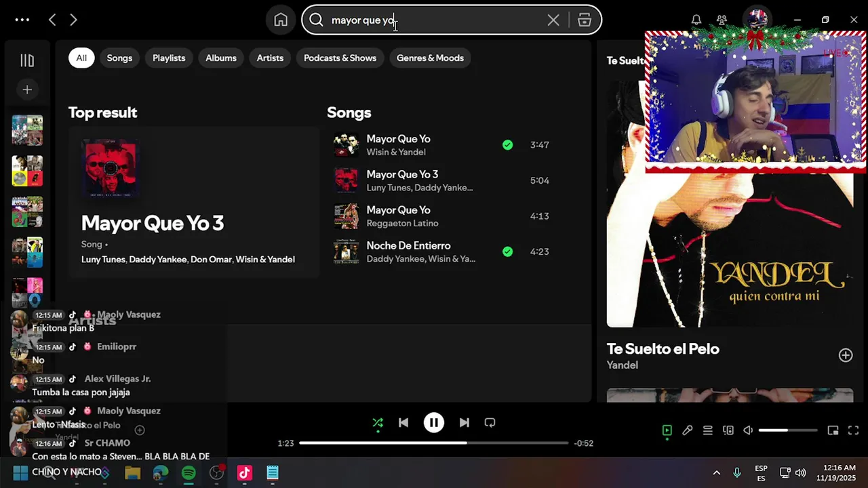Expand hidden system tray icons chevron
The image size is (868, 488).
(716, 472)
